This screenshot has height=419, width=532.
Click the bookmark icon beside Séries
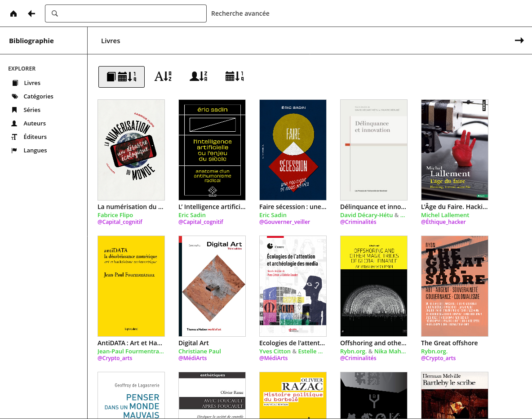pyautogui.click(x=14, y=110)
